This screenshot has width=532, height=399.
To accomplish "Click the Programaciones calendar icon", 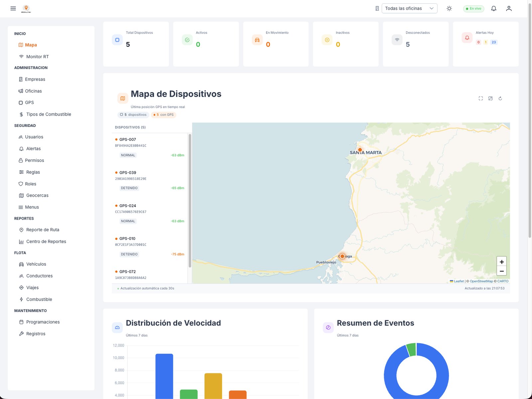I will (21, 322).
